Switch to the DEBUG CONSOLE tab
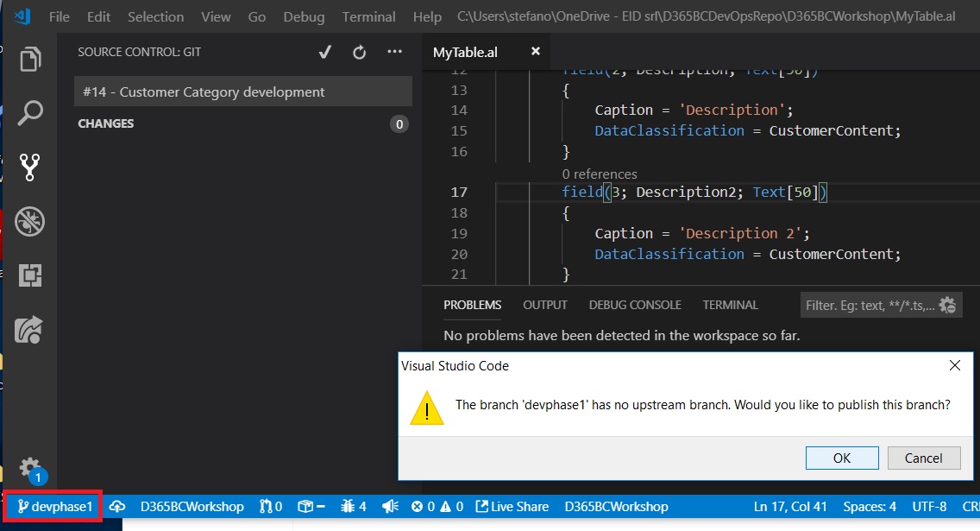Image resolution: width=980 pixels, height=531 pixels. coord(635,305)
